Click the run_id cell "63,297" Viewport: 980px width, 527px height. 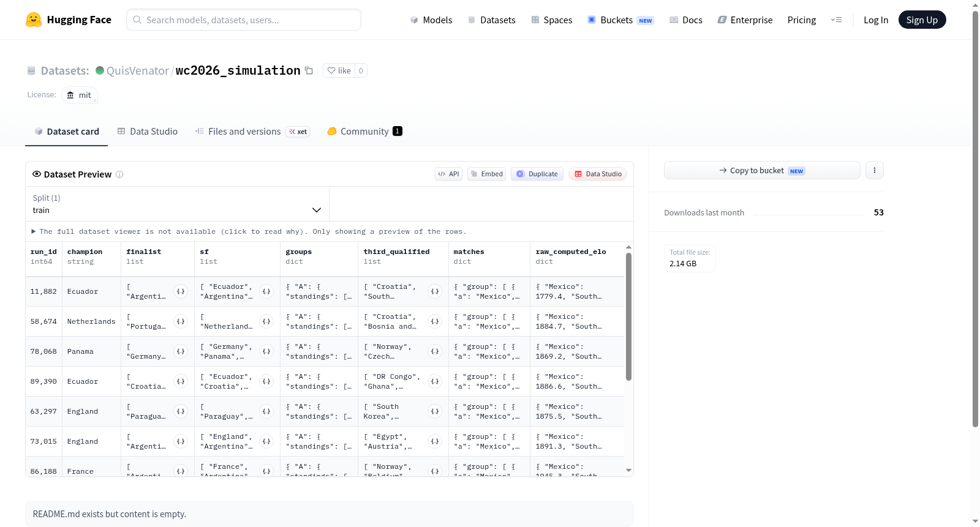(43, 411)
